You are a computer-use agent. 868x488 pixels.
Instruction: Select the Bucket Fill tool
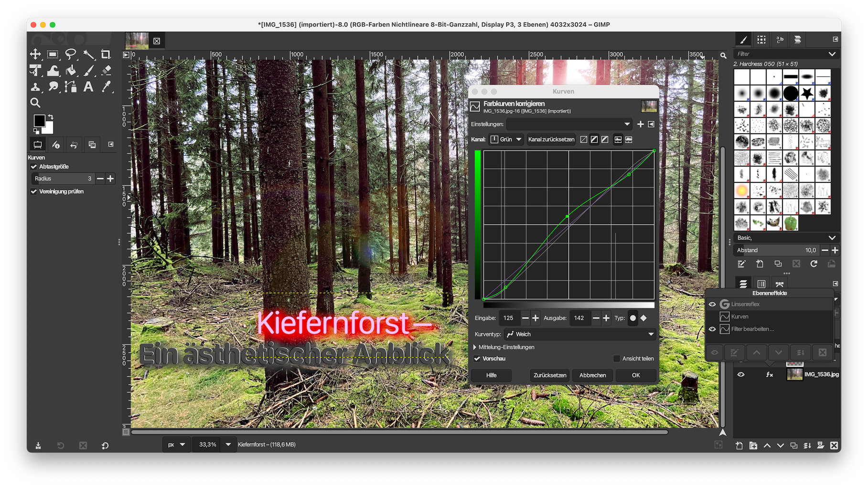pyautogui.click(x=71, y=71)
